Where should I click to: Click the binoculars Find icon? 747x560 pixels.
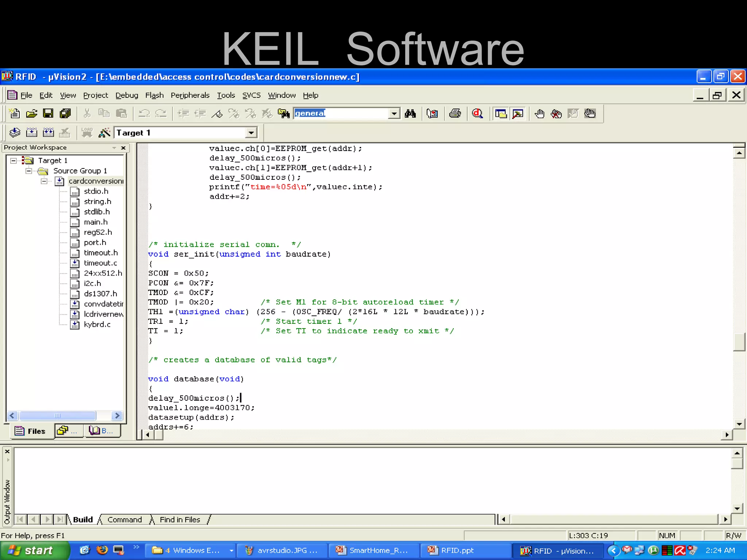pyautogui.click(x=410, y=113)
